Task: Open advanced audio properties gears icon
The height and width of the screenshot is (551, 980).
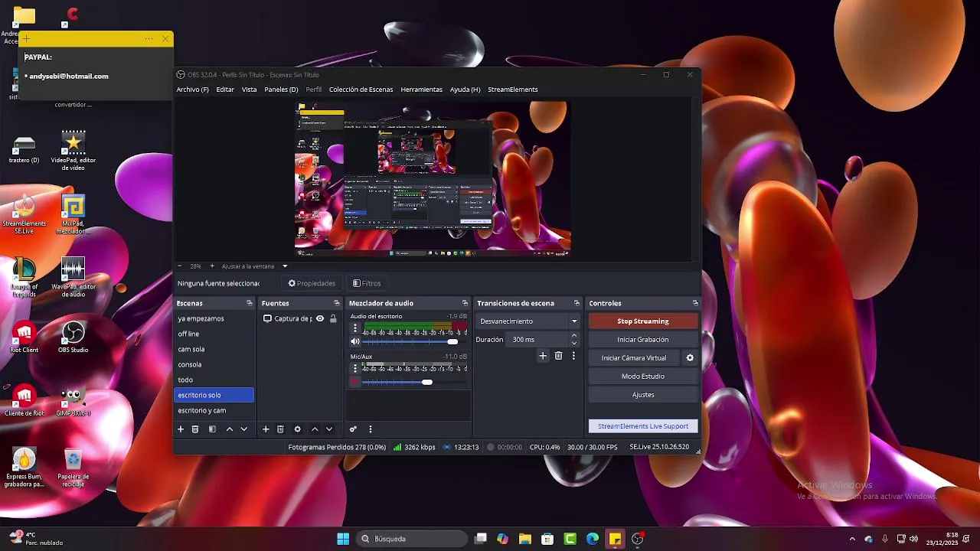Action: point(353,429)
